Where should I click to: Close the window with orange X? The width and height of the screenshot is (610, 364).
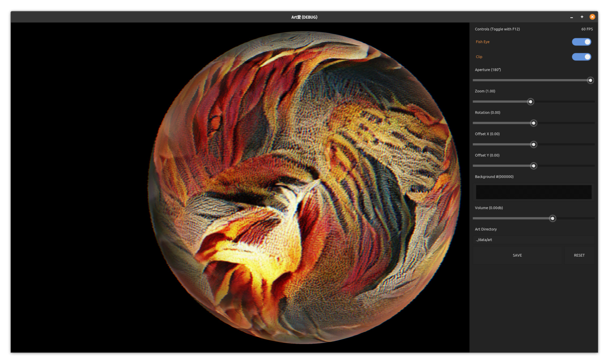(x=592, y=17)
